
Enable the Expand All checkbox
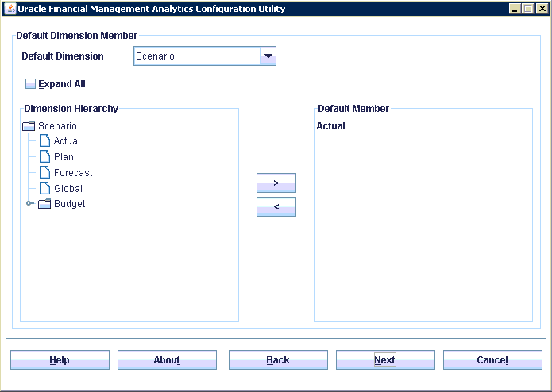coord(30,83)
